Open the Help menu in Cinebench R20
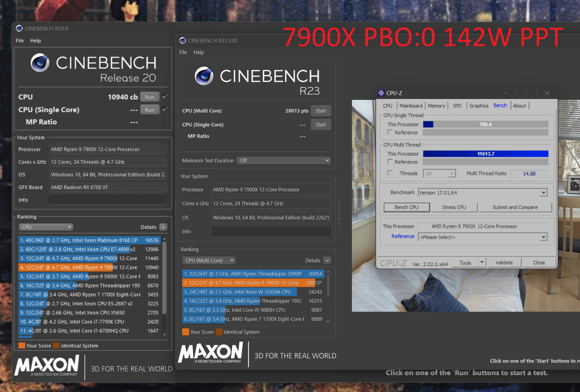Screen dimensions: 580x392 coord(35,40)
